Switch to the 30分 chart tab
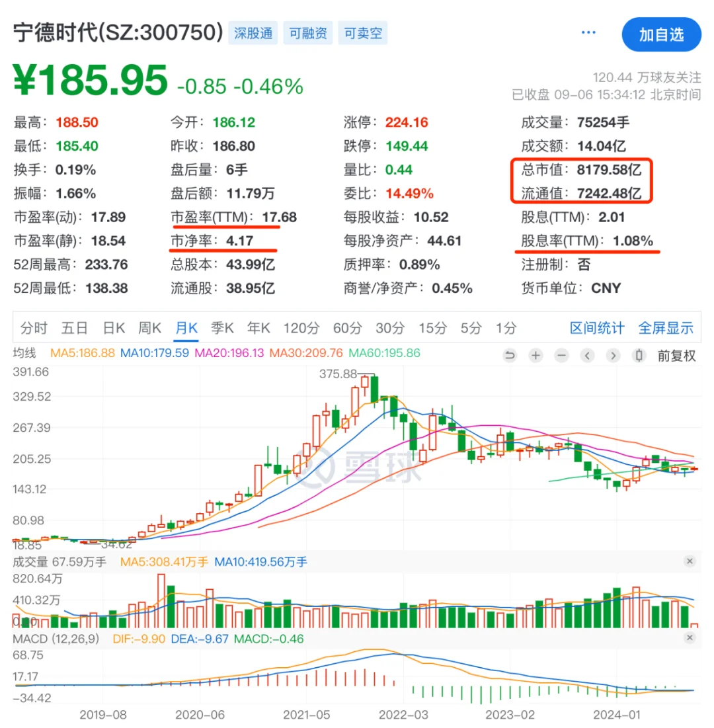 [390, 328]
